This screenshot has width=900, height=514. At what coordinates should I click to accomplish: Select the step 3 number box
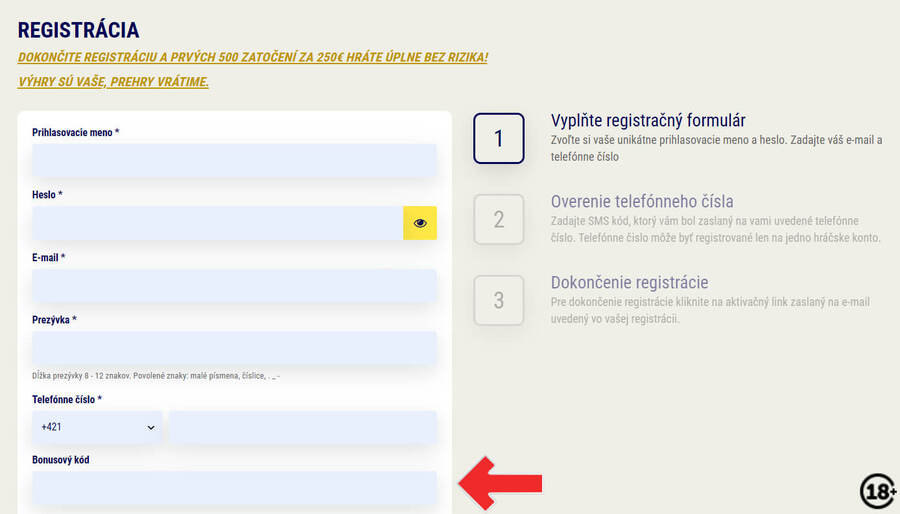coord(499,300)
